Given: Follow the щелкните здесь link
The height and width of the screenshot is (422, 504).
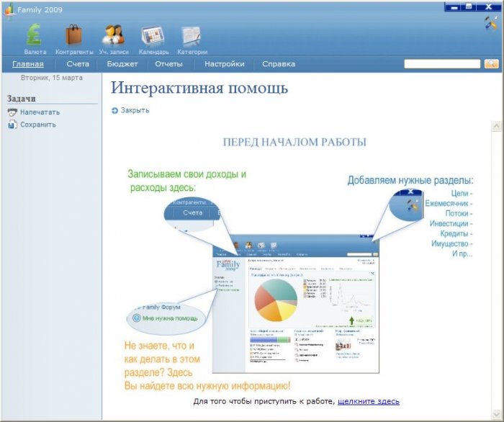Looking at the screenshot, I should [369, 401].
